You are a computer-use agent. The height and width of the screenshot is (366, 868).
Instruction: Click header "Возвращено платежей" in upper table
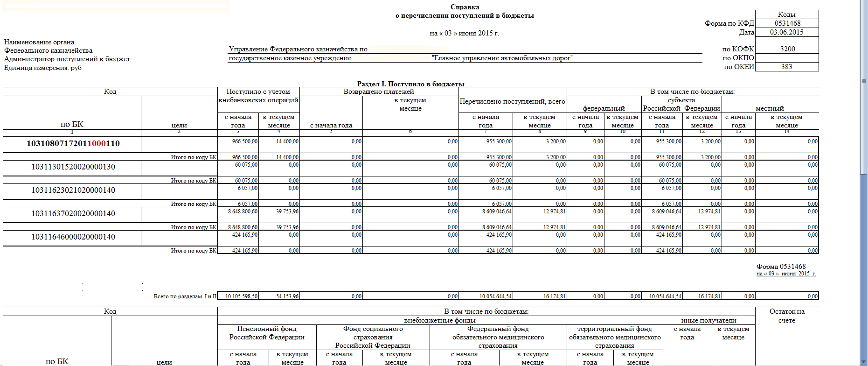(379, 91)
